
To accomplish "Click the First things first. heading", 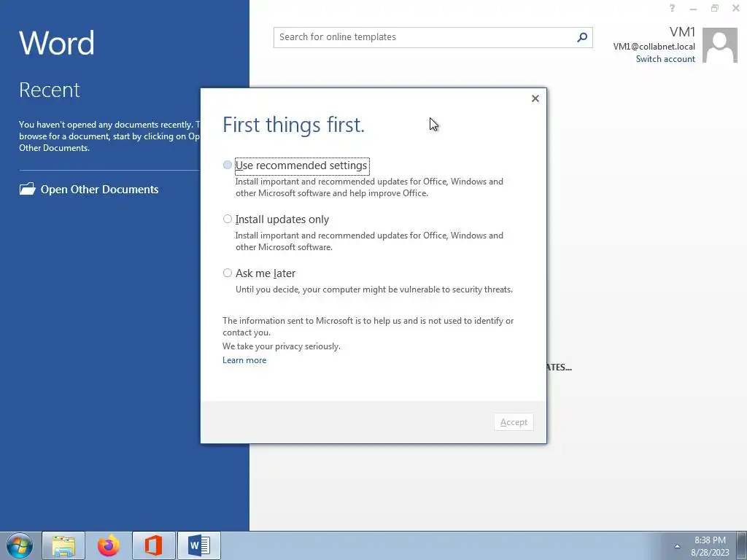I will (293, 125).
